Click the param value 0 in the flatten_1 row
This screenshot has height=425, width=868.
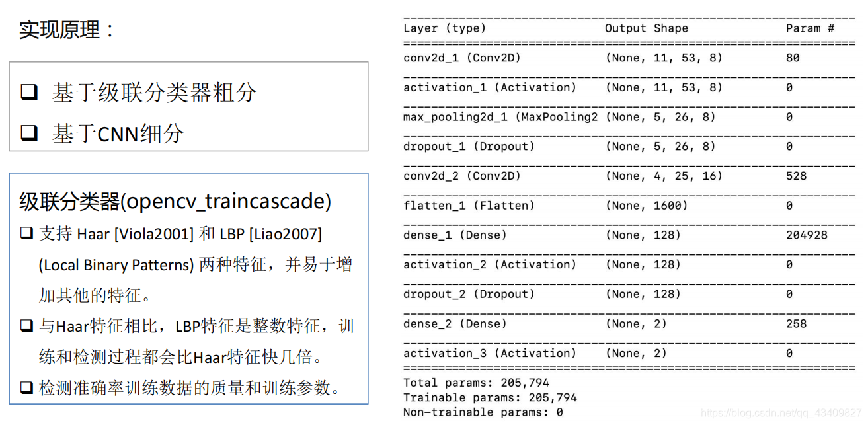point(789,206)
